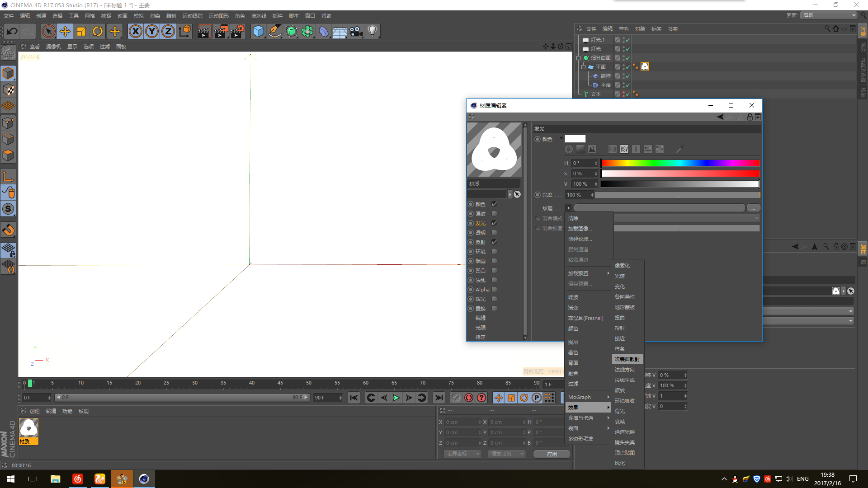Image resolution: width=868 pixels, height=488 pixels.
Task: Click the white 颜色 color swatch
Action: point(575,139)
